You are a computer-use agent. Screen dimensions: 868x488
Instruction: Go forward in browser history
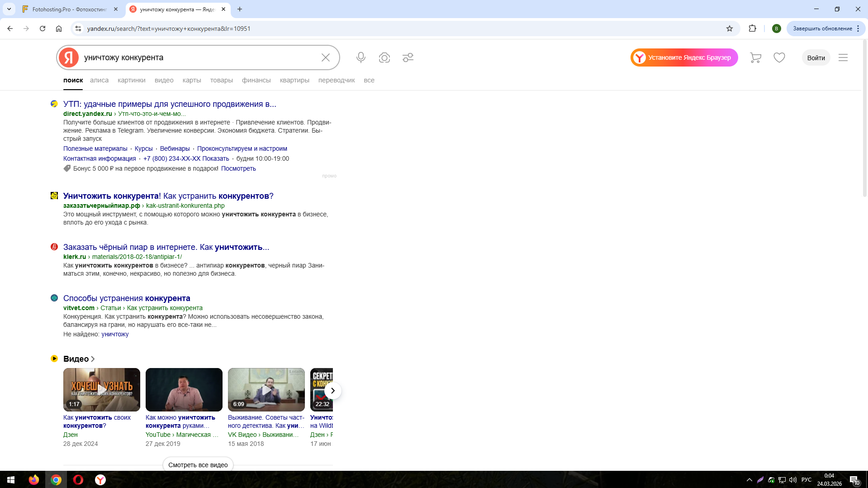26,29
